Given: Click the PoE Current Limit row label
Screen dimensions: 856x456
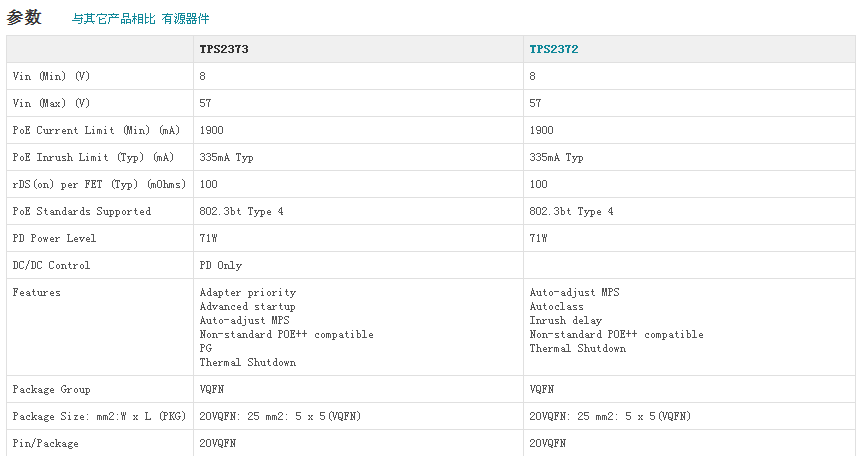Looking at the screenshot, I should coord(95,130).
